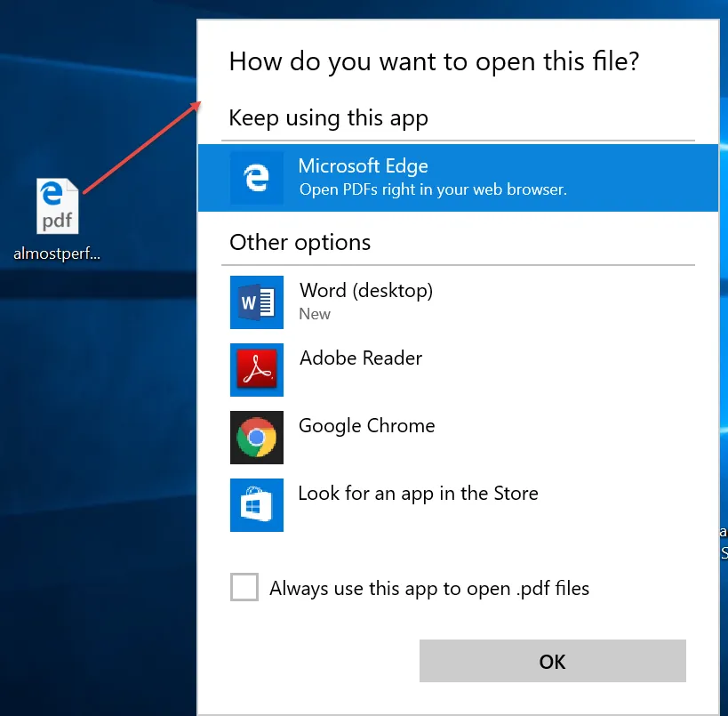Pick the Adobe Reader icon
Screen dimensions: 728x716
pos(257,370)
